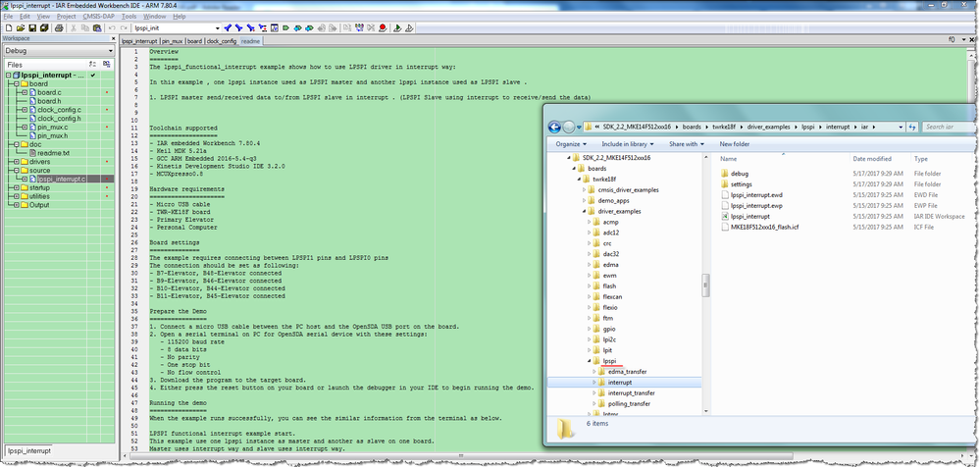Open the lpspi_init quick search dropdown
The height and width of the screenshot is (467, 980).
pos(217,28)
